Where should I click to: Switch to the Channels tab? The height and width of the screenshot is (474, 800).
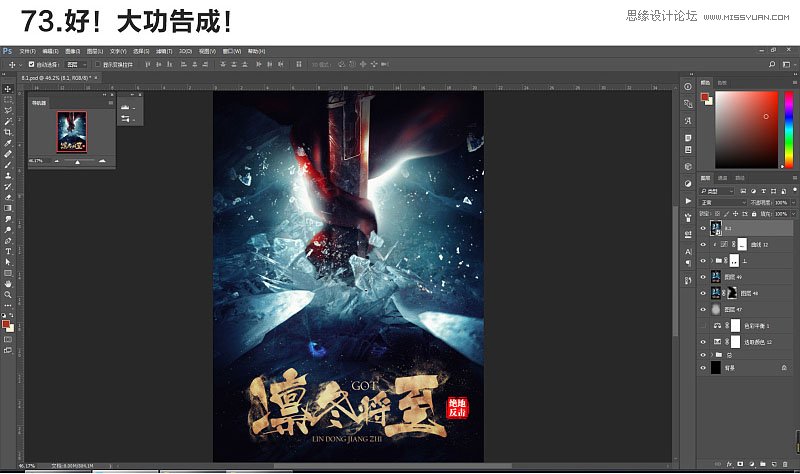point(722,178)
